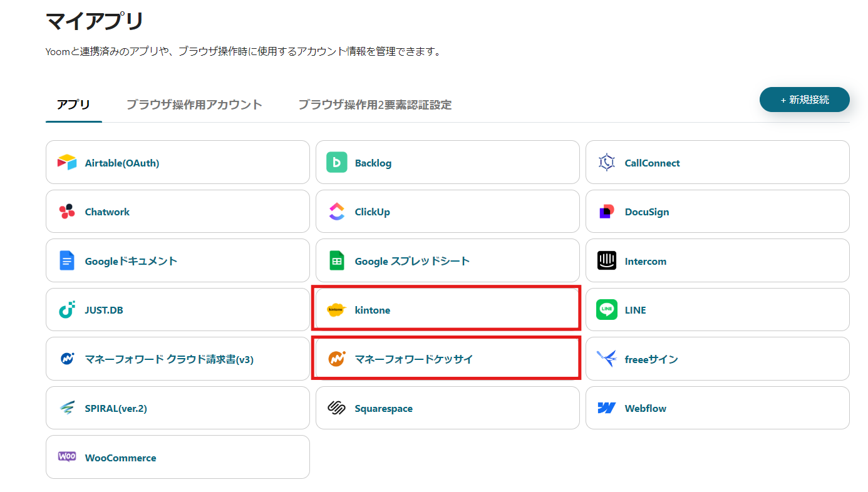Open the Airtable(OAuth) text label
This screenshot has width=868, height=492.
(x=122, y=163)
